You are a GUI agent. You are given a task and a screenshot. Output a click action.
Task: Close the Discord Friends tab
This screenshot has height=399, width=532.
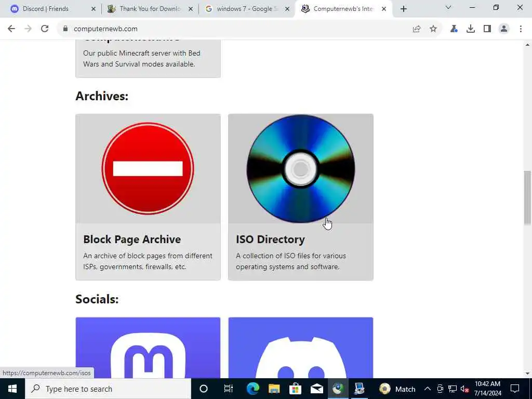click(94, 9)
